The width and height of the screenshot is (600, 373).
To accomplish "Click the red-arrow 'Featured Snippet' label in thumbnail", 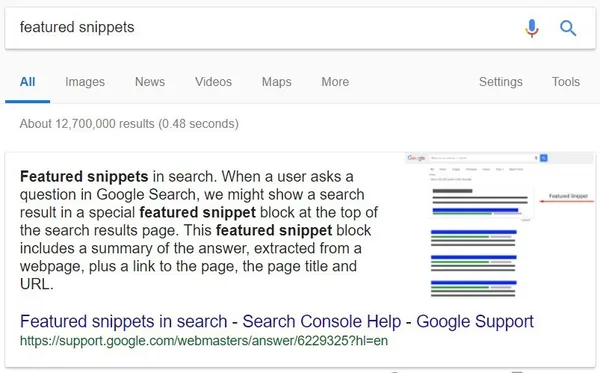I will (567, 197).
